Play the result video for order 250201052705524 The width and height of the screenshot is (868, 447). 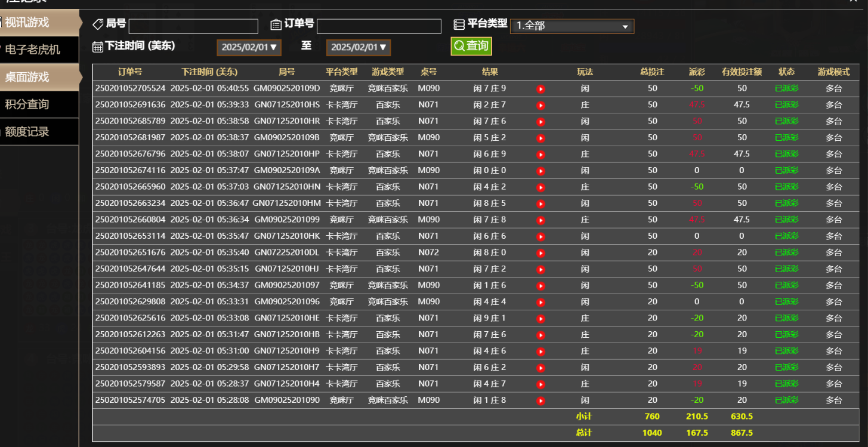click(540, 88)
